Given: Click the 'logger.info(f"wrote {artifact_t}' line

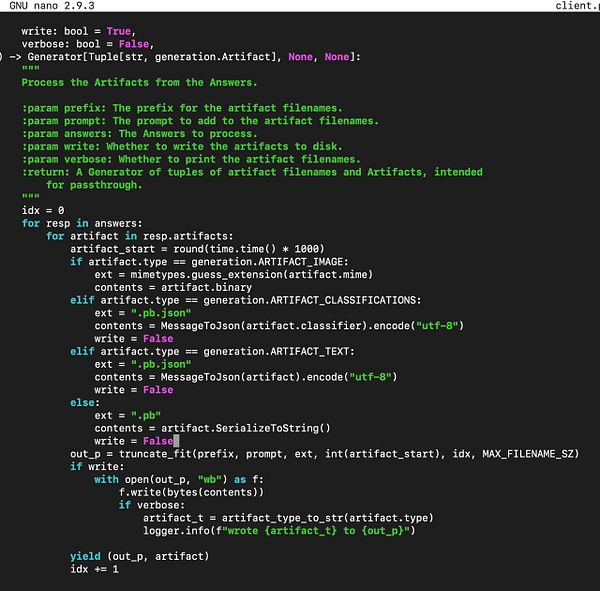Looking at the screenshot, I should click(x=279, y=531).
